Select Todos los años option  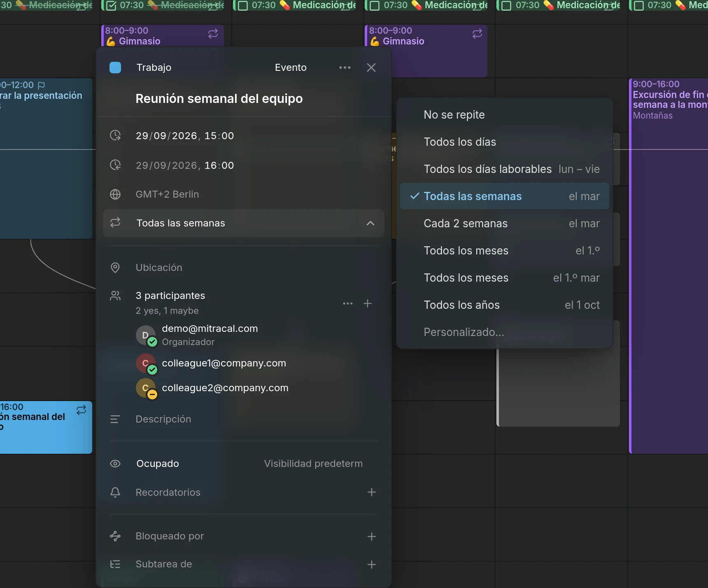tap(505, 305)
